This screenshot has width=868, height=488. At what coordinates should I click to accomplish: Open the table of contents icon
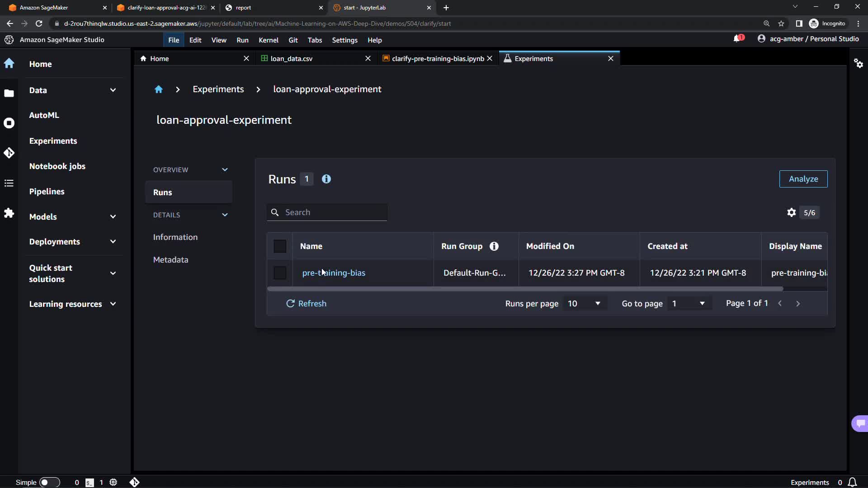click(x=9, y=183)
